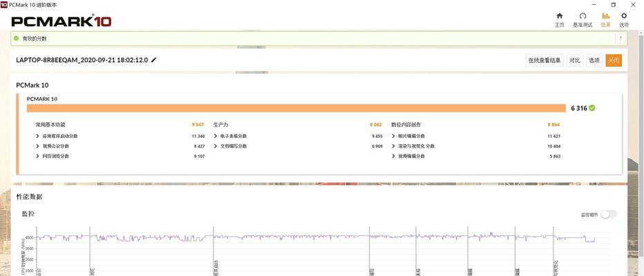Click the PCMark 10 logo

click(61, 21)
